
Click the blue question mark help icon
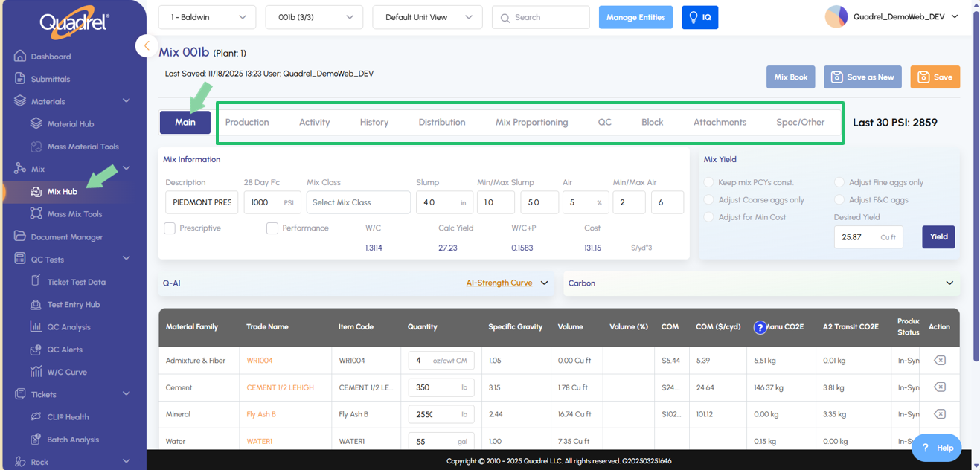click(x=760, y=327)
